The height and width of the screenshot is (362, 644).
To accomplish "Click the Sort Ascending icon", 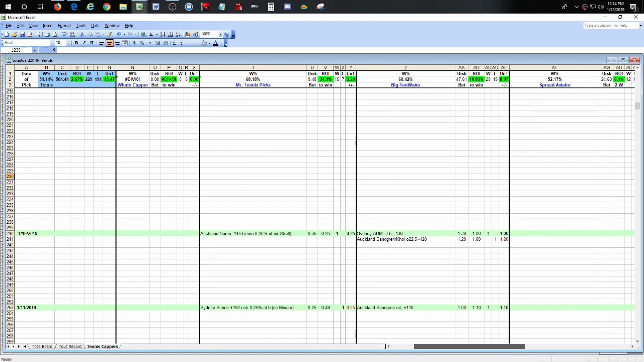I will coord(163,34).
